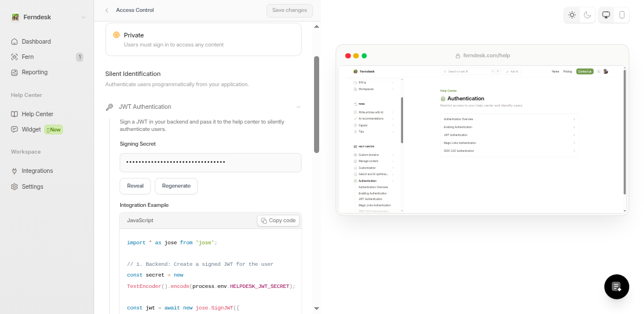Click the Signals icon in the preview sidebar
This screenshot has height=314, width=644.
355,125
